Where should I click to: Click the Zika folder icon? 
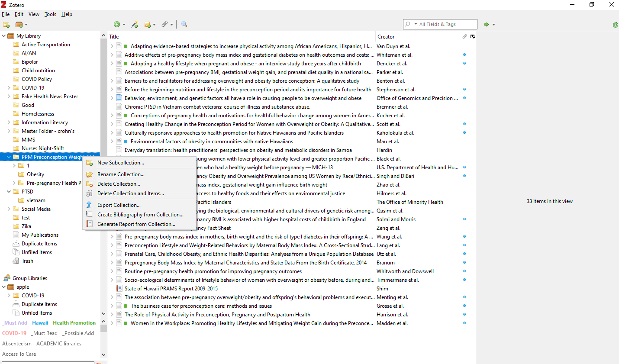click(16, 226)
